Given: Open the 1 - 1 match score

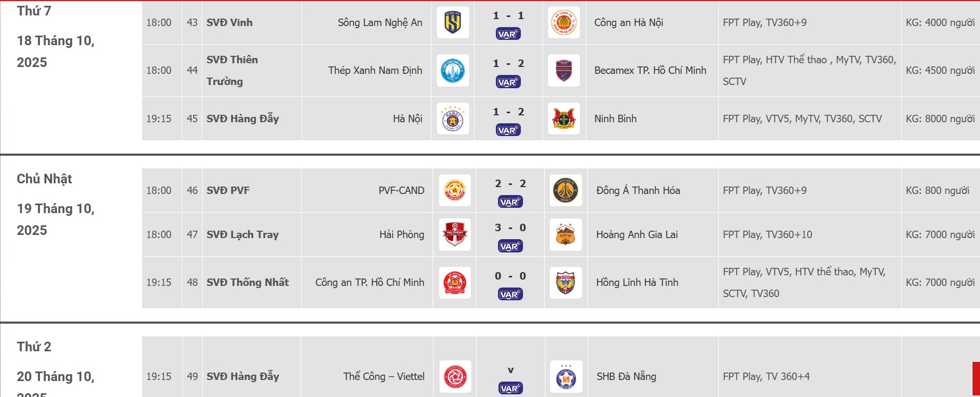Looking at the screenshot, I should (508, 16).
